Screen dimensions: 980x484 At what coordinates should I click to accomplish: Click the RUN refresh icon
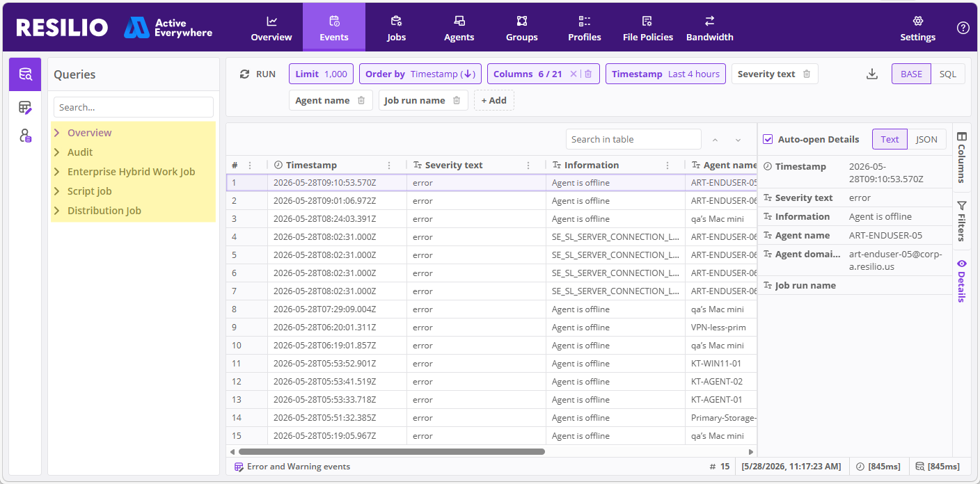[x=244, y=74]
